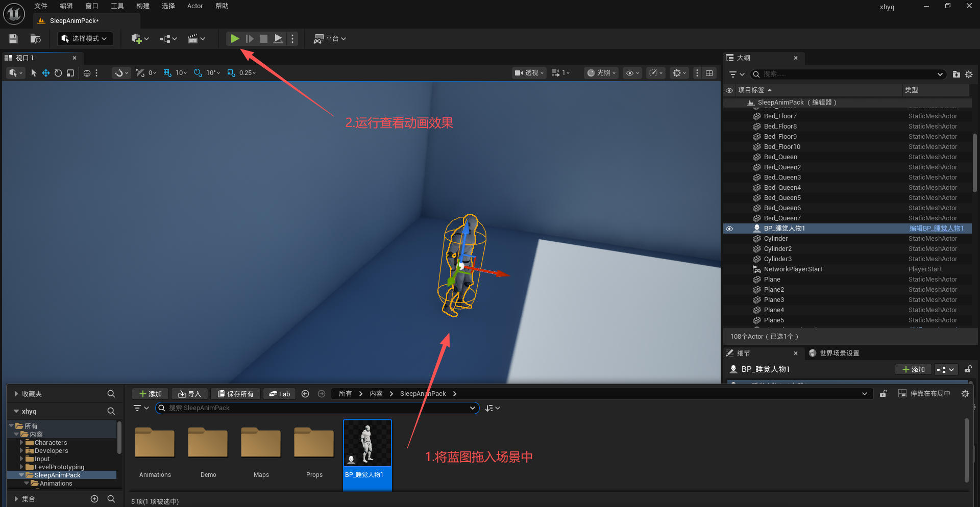Image resolution: width=980 pixels, height=507 pixels.
Task: Add a new collection with the plus icon
Action: tap(94, 499)
